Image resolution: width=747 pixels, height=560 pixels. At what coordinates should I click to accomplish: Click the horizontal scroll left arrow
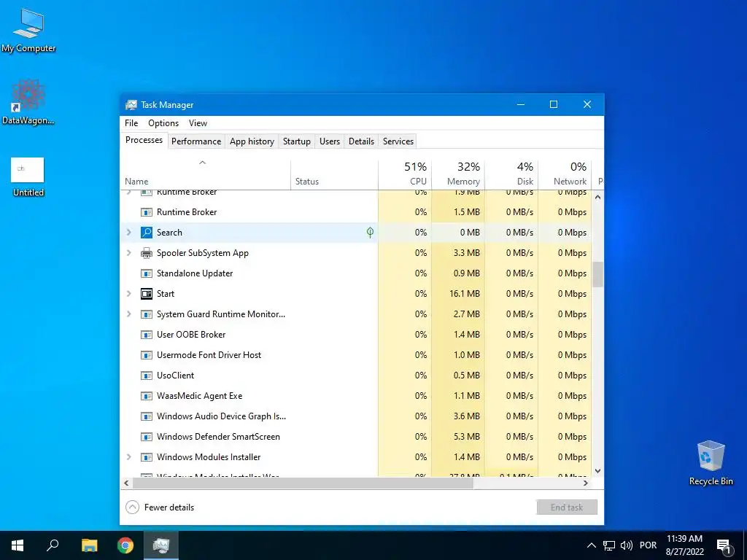tap(126, 483)
